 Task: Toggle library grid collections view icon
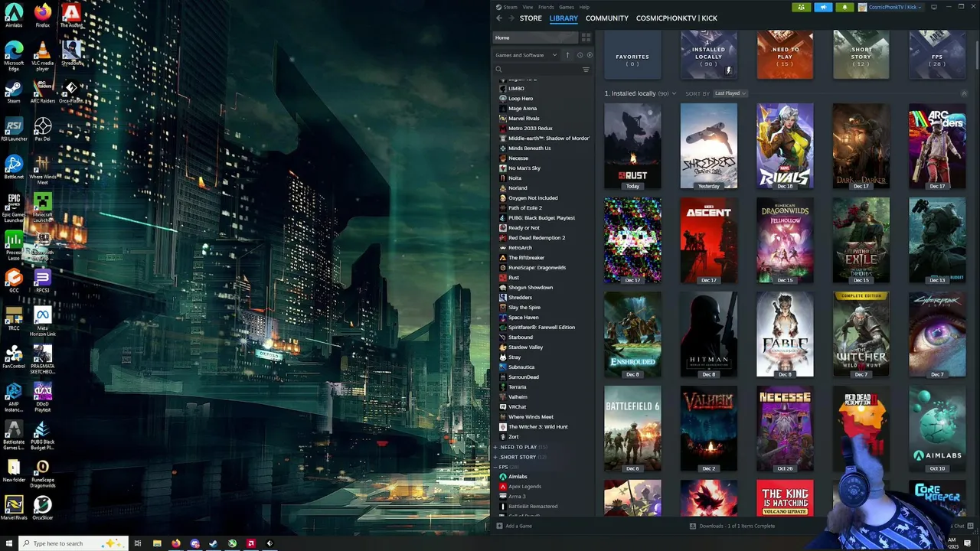pyautogui.click(x=586, y=37)
